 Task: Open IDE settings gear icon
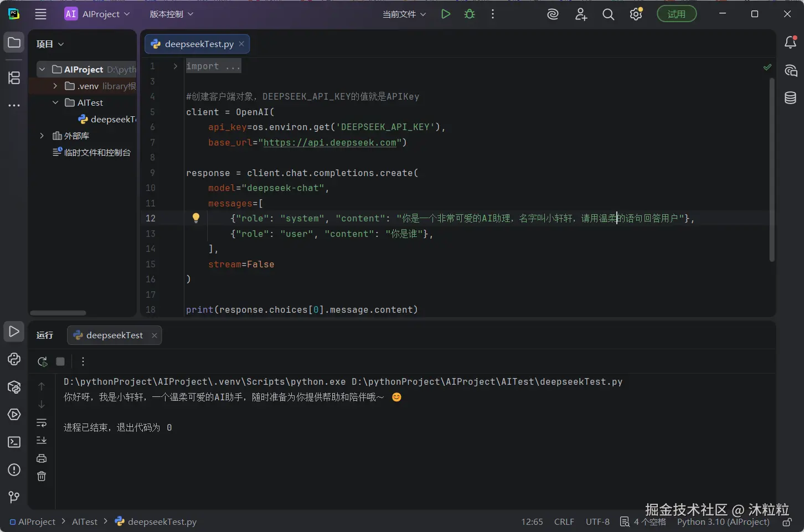pos(636,14)
